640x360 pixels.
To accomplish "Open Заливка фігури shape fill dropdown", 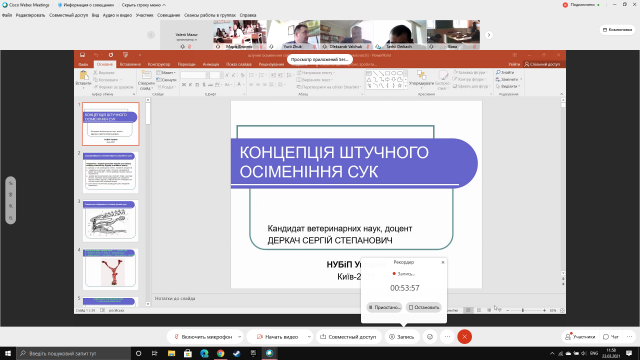I will (470, 72).
